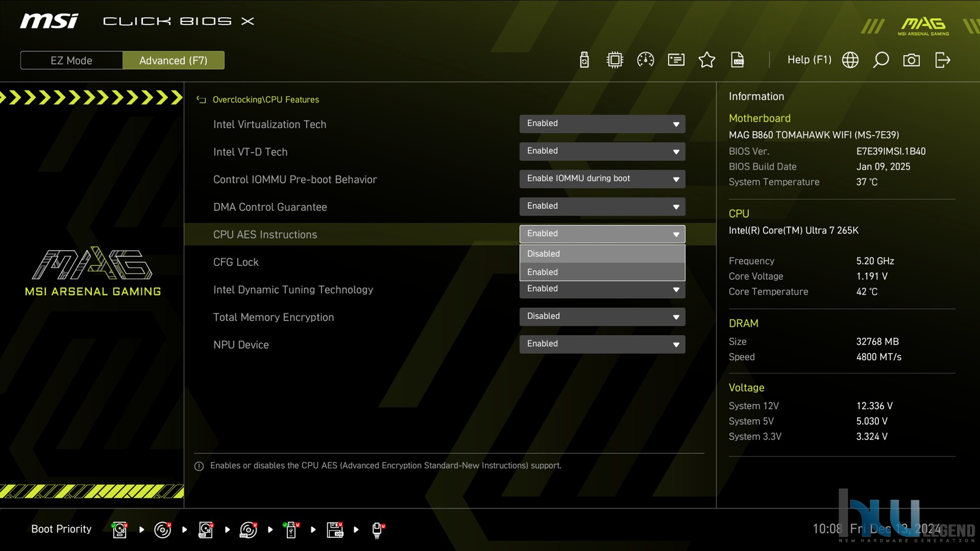Click the exit door icon
This screenshot has width=980, height=551.
943,60
